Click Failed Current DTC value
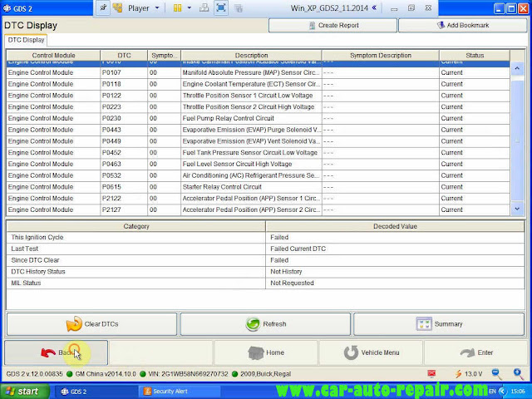532x399 pixels. (x=298, y=249)
